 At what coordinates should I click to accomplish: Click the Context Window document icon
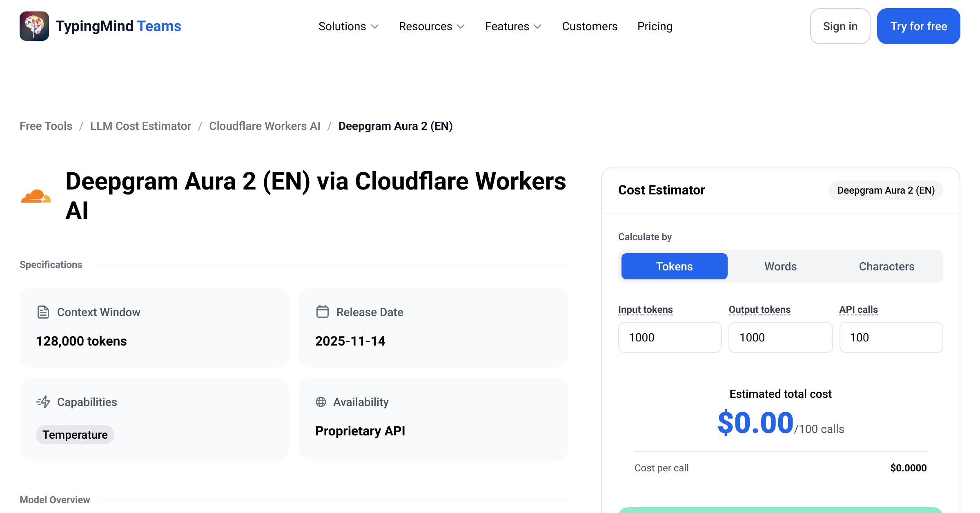click(43, 312)
